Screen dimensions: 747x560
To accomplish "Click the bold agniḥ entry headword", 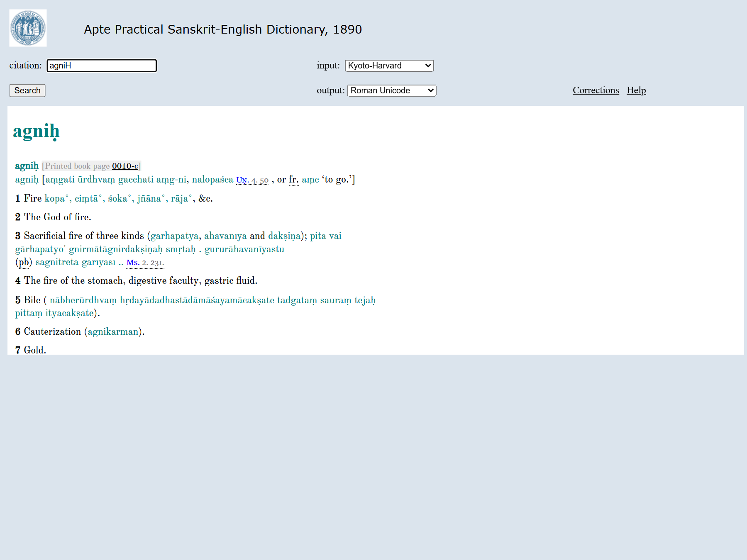I will tap(27, 166).
